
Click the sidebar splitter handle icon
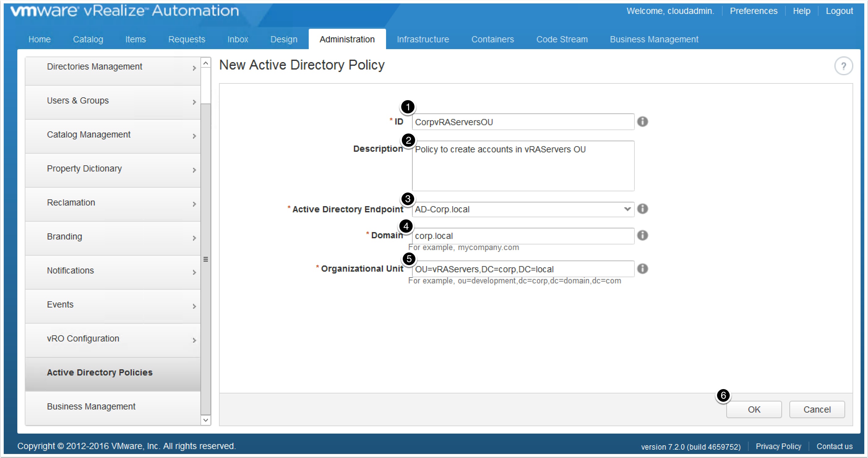[205, 260]
